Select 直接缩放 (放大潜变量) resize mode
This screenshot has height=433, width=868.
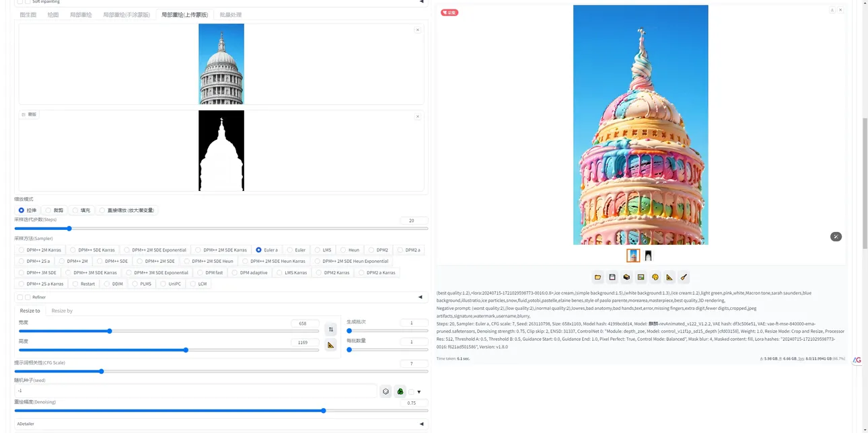click(126, 210)
